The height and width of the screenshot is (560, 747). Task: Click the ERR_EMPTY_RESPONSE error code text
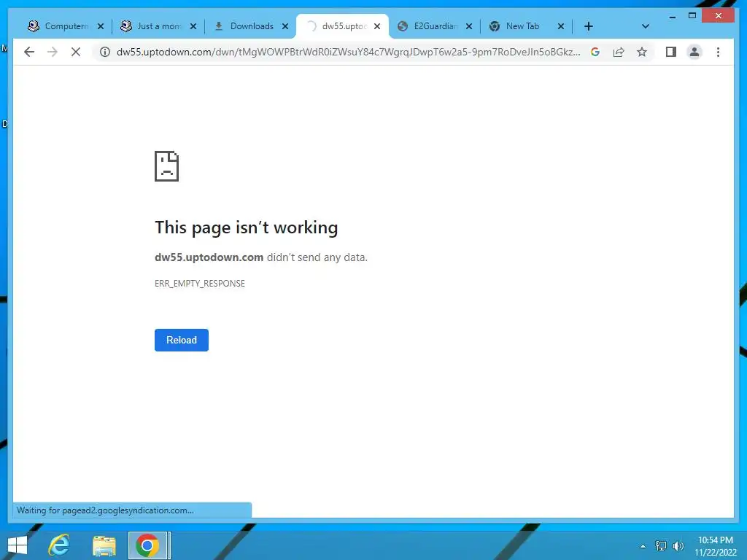click(200, 284)
